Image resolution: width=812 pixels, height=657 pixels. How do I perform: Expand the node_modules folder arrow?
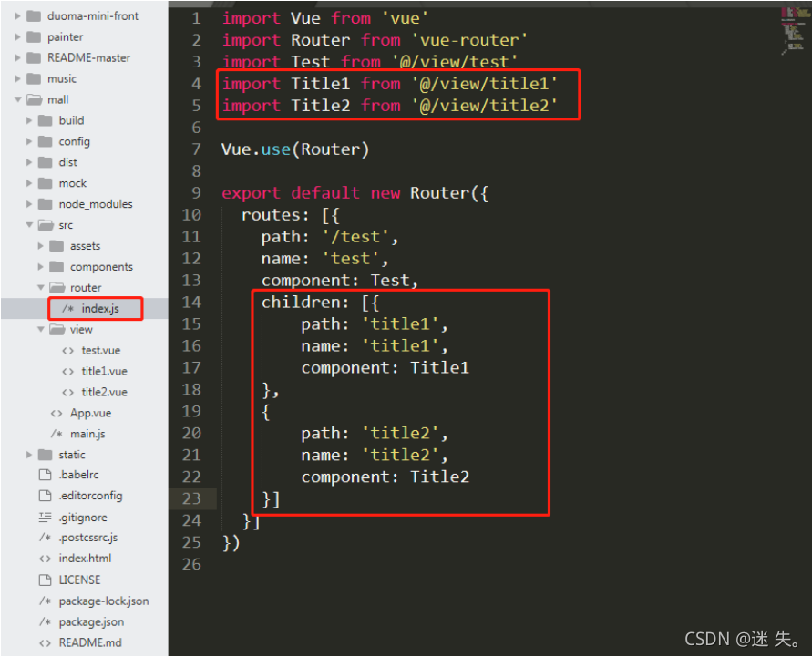tap(29, 204)
